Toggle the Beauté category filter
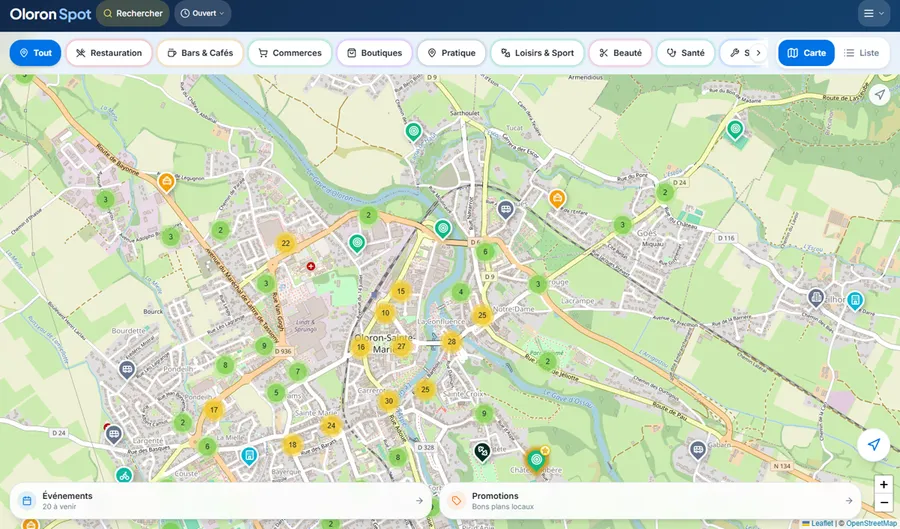This screenshot has height=529, width=900. (x=620, y=53)
